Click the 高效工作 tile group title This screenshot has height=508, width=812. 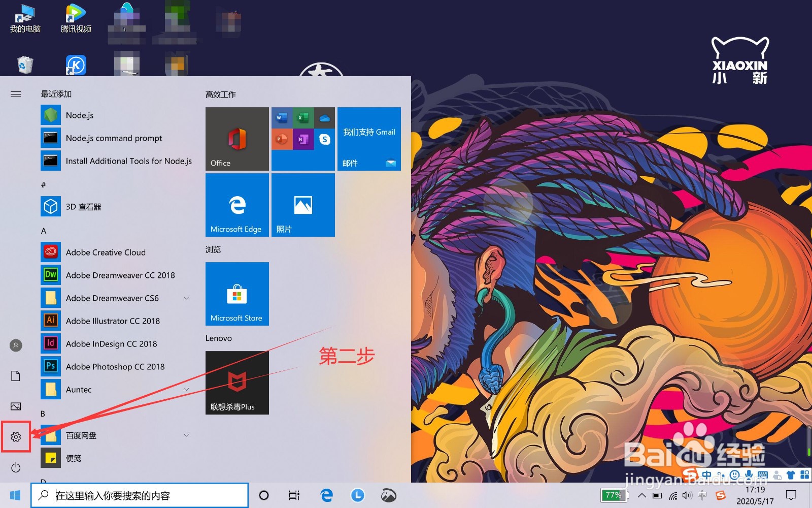220,94
